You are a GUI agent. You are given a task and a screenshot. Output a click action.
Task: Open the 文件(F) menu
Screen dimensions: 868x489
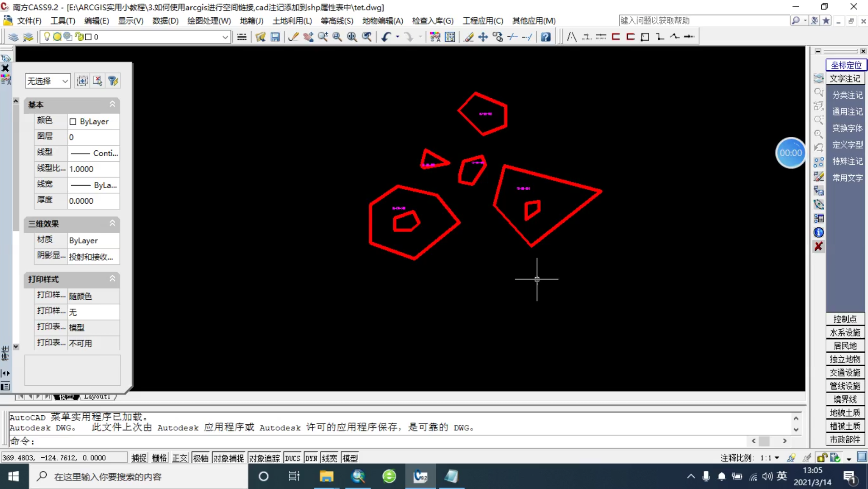[x=29, y=21]
